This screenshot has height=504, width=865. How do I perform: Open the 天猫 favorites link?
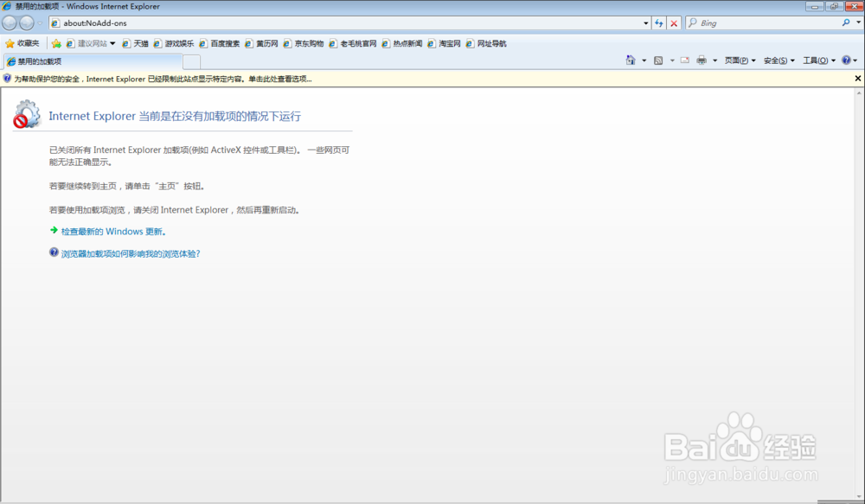pyautogui.click(x=135, y=43)
